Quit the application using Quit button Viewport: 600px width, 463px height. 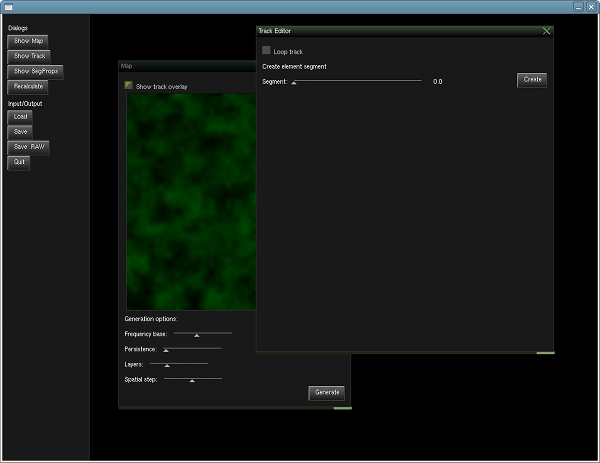(x=19, y=162)
